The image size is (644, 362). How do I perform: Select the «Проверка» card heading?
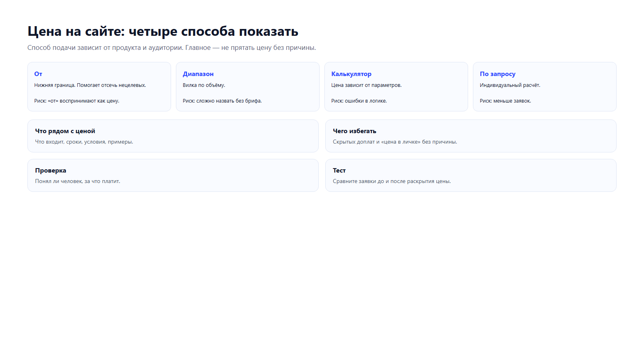click(51, 171)
